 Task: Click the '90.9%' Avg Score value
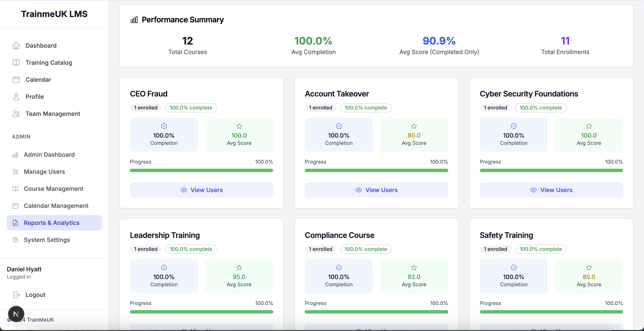coord(439,41)
